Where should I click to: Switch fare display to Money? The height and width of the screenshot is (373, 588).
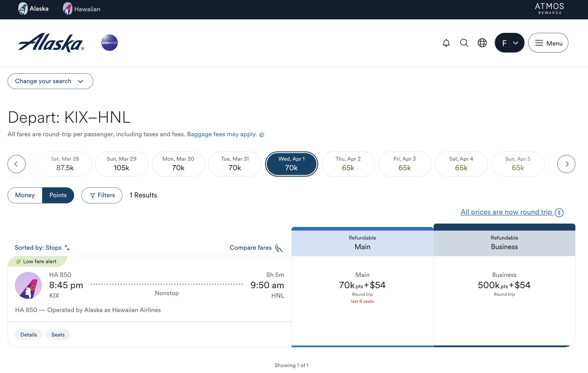point(25,195)
